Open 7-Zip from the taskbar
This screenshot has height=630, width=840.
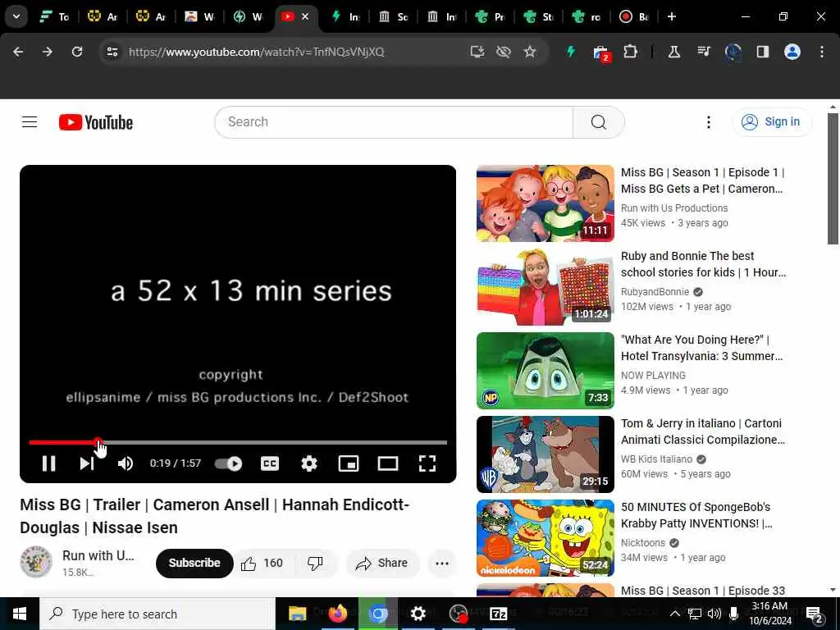coord(498,614)
